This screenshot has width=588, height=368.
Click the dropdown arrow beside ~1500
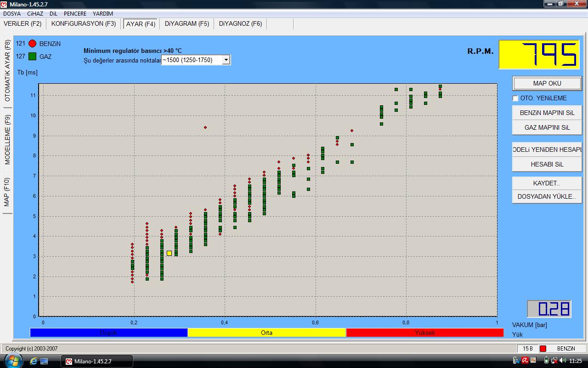click(226, 60)
